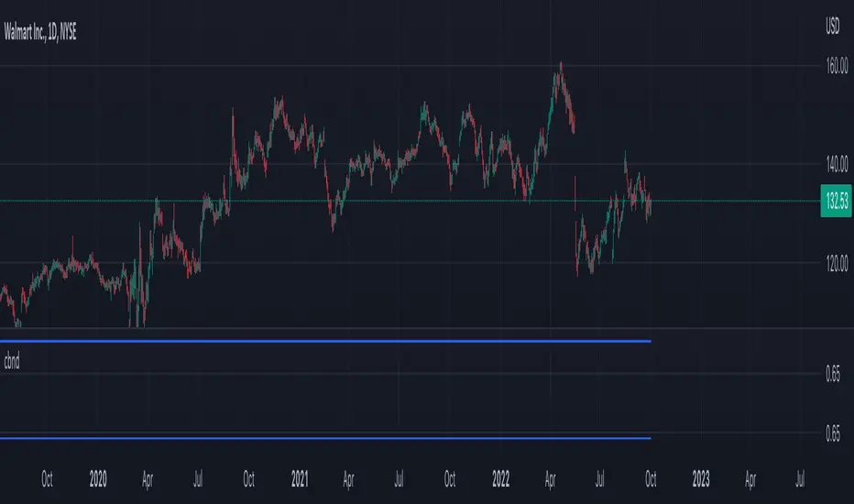The height and width of the screenshot is (504, 854).
Task: Select the green dotted last-price line
Action: (x=410, y=201)
